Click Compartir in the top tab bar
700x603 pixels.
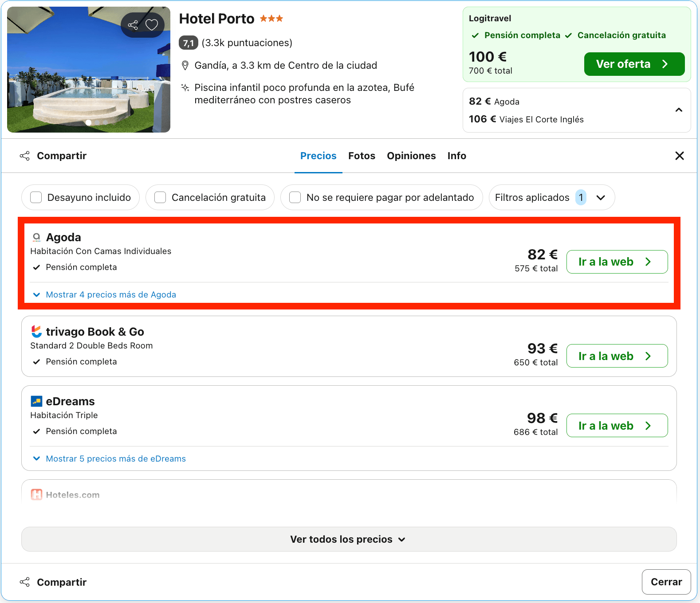point(53,156)
